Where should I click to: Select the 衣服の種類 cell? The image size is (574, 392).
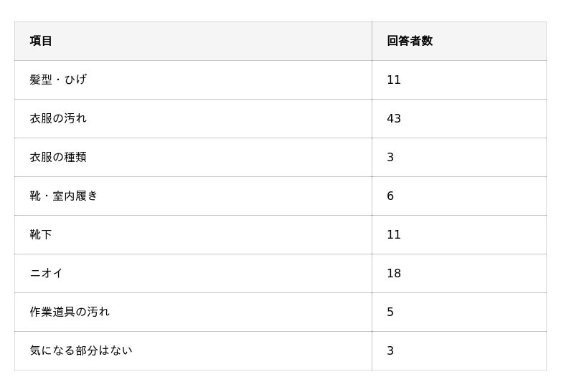(x=58, y=157)
